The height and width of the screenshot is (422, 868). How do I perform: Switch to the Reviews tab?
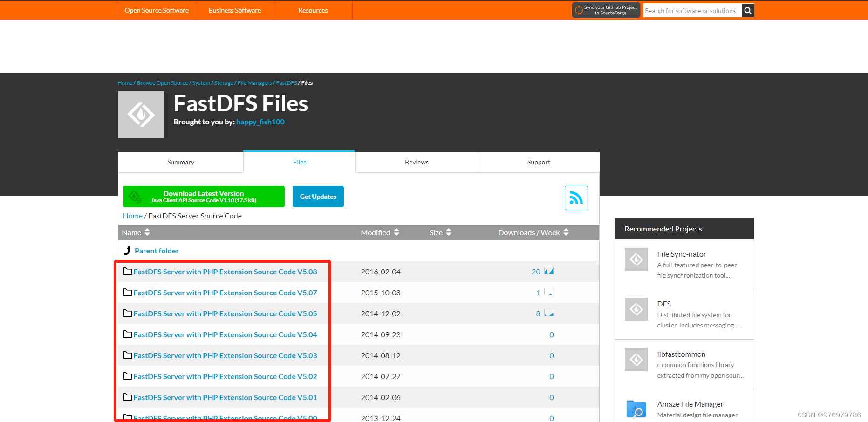point(416,162)
